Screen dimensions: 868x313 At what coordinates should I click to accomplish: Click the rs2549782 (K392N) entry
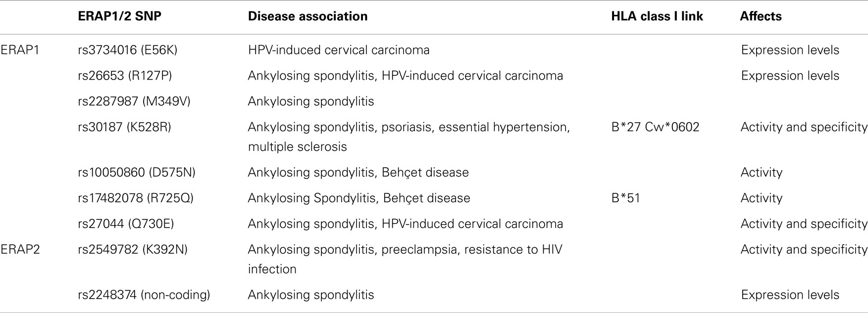click(x=133, y=250)
